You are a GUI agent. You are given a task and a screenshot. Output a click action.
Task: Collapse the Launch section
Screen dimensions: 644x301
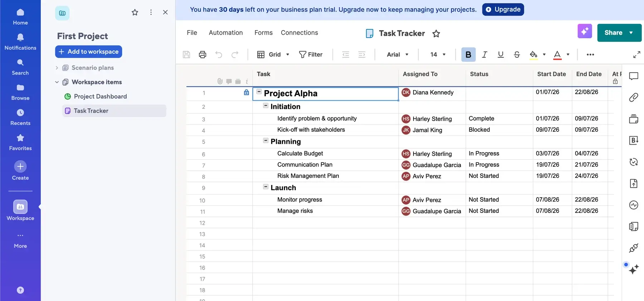265,186
